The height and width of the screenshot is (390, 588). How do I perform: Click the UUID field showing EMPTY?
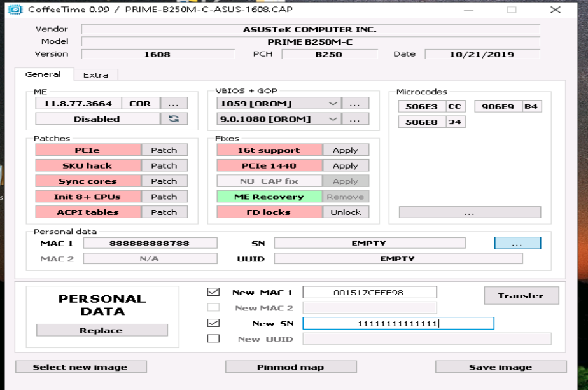coord(398,258)
